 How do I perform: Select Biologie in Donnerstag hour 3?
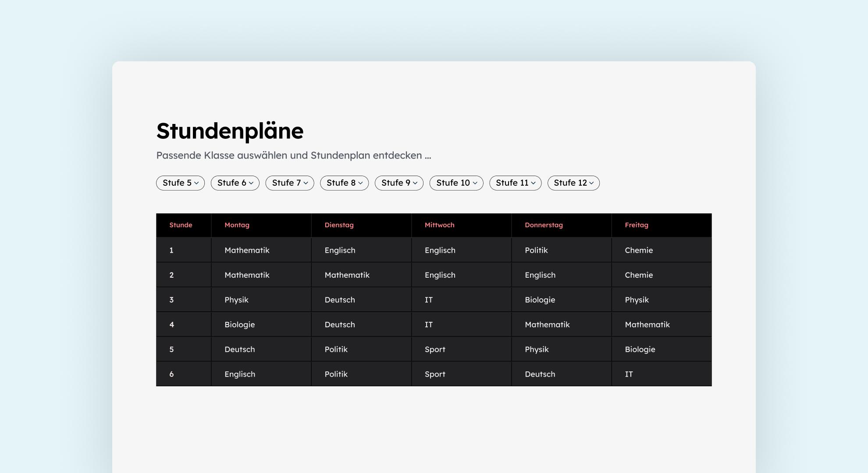click(x=562, y=300)
